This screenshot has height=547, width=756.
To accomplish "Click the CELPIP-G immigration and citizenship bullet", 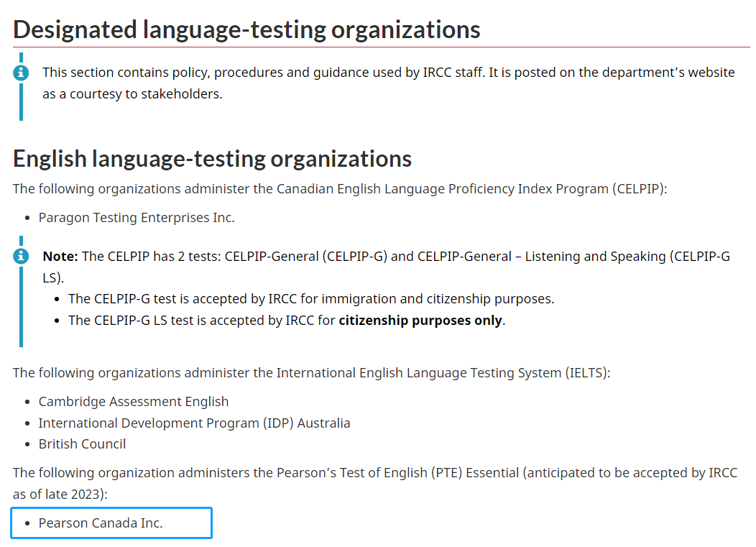I will pyautogui.click(x=310, y=298).
